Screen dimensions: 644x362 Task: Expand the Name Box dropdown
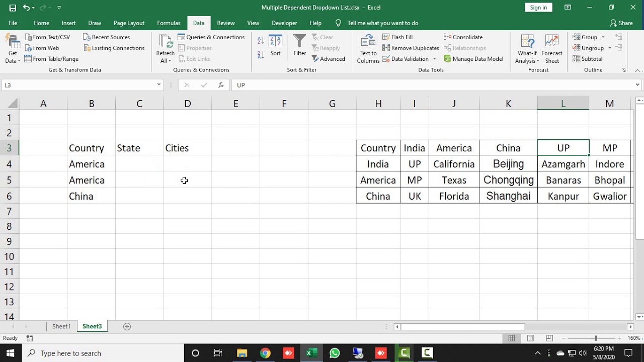coord(158,85)
